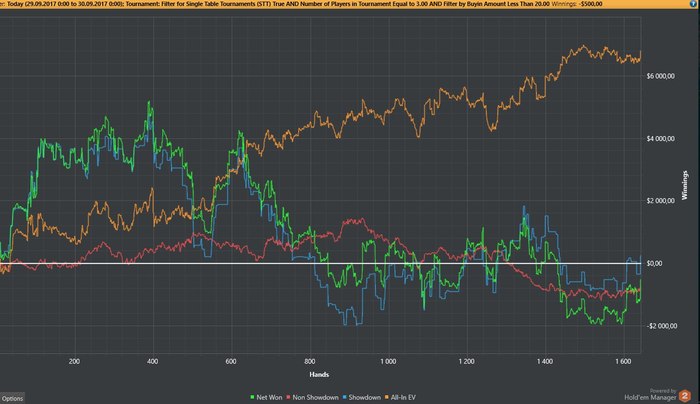
Task: Click the green Net Won legend swatch
Action: pyautogui.click(x=252, y=397)
